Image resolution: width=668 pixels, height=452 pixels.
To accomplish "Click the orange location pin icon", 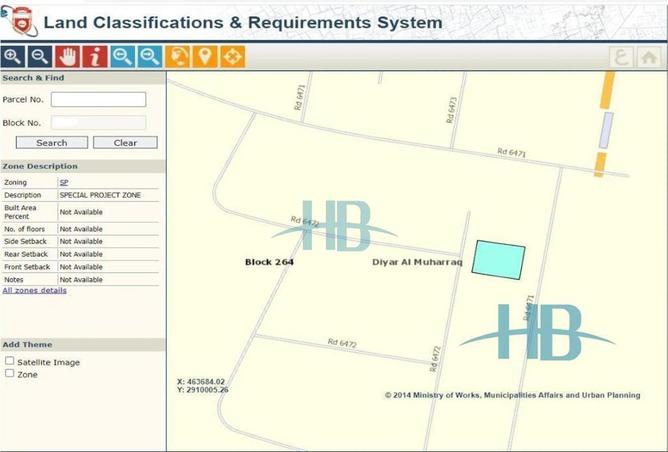I will pos(204,57).
